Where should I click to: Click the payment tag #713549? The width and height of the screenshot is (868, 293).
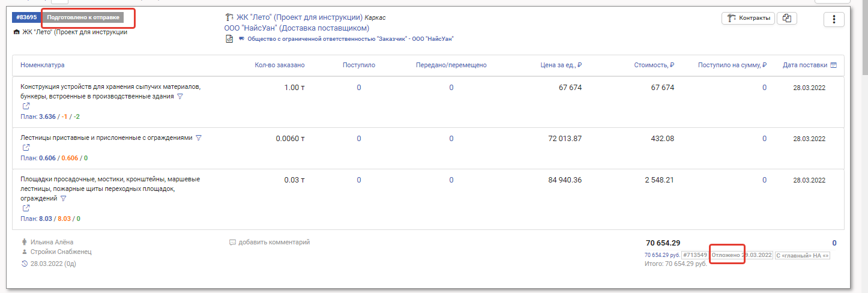pos(695,255)
